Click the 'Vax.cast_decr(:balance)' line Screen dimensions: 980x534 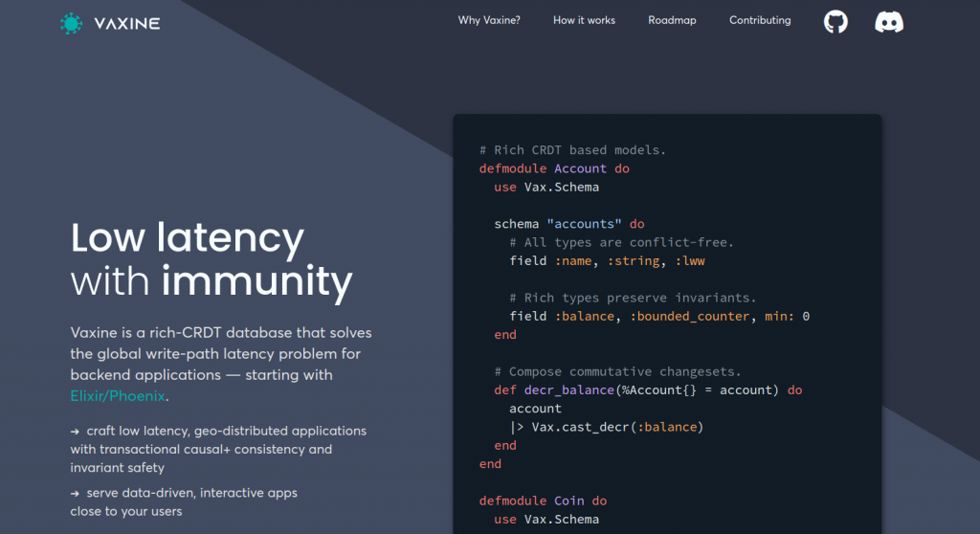[x=606, y=427]
